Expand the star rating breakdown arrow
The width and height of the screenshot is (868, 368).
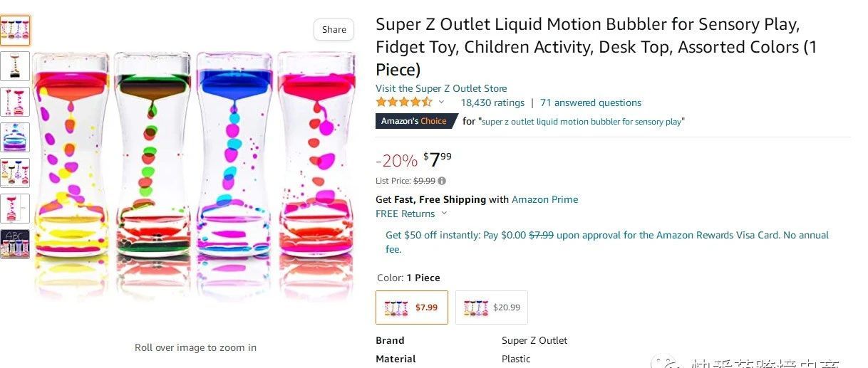(x=442, y=102)
